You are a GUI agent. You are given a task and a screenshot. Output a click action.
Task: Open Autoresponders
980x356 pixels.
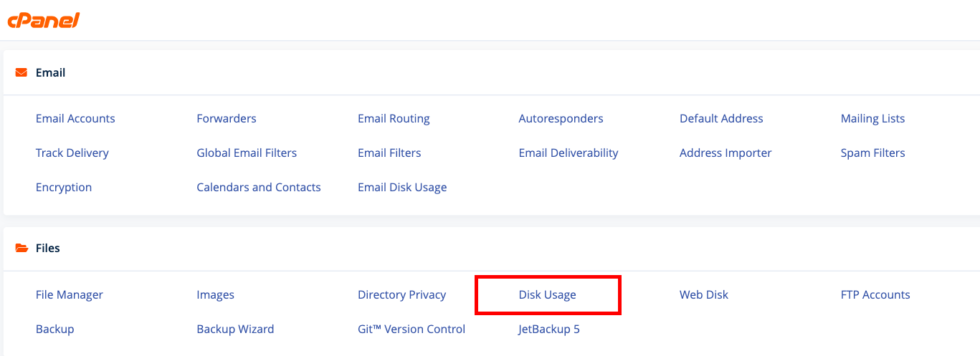(x=561, y=118)
